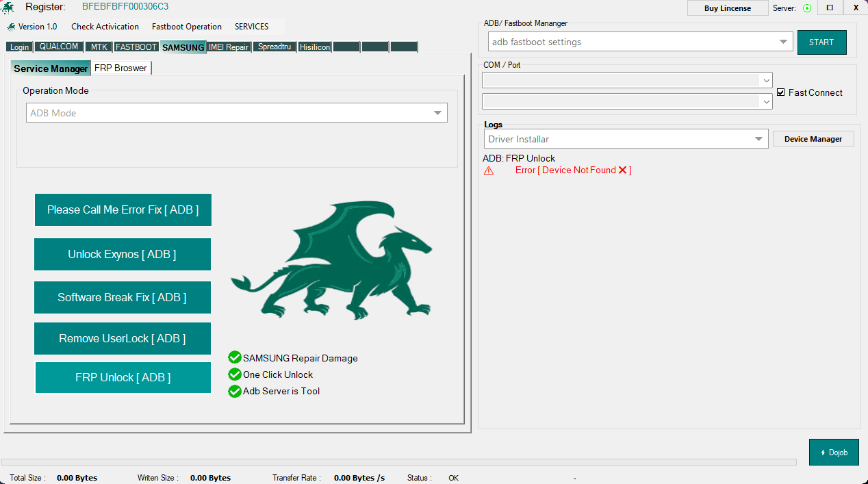Click the red X in Device Not Found error
This screenshot has height=484, width=868.
click(622, 170)
